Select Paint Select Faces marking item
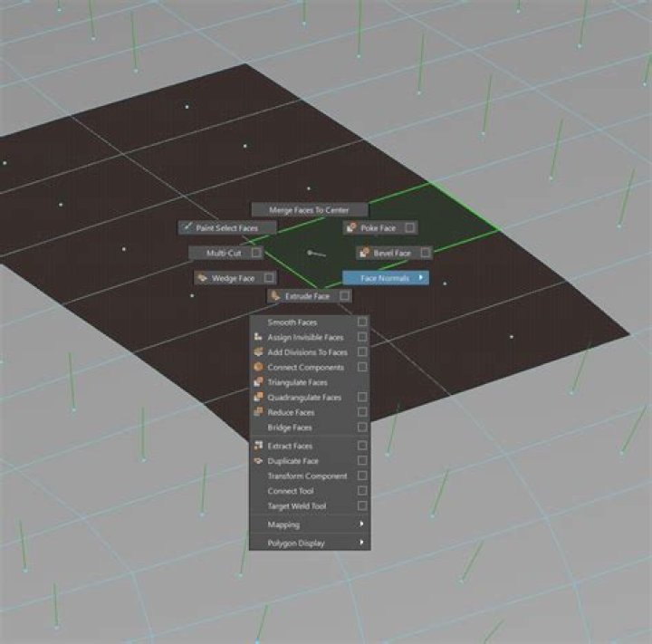652x644 pixels. pos(227,227)
